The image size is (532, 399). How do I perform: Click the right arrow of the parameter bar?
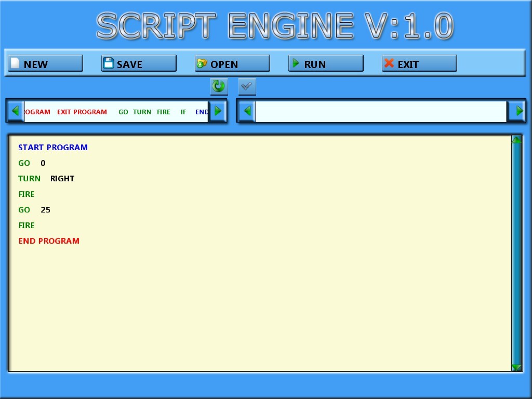518,111
